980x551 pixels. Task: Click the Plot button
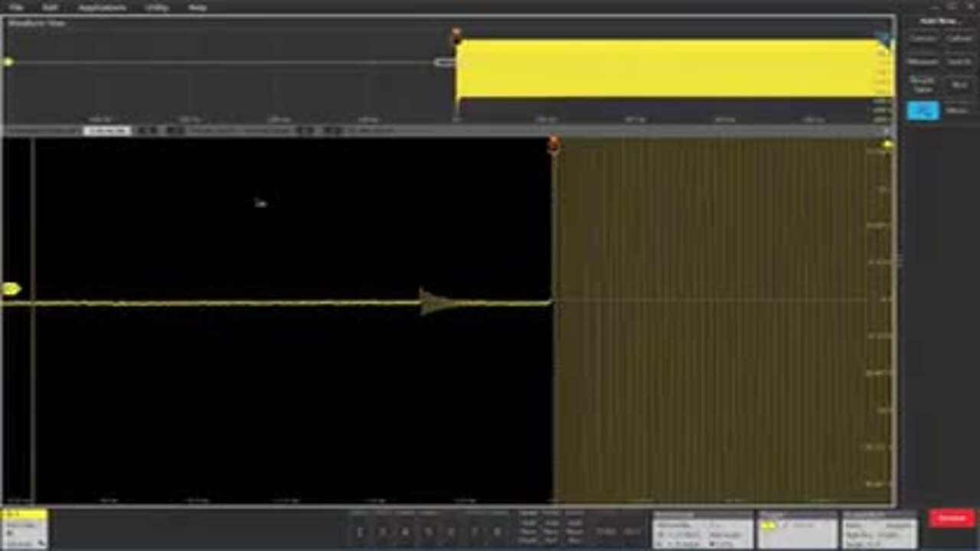pos(959,85)
